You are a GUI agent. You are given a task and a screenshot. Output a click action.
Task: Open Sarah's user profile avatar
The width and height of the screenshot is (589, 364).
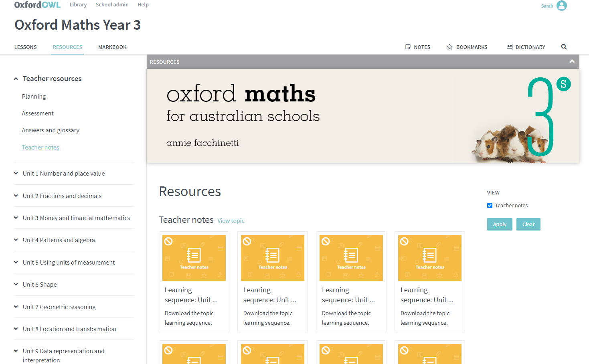562,6
